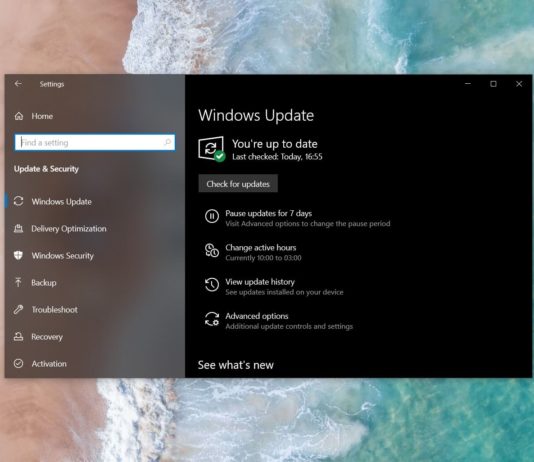Click the update status icon with green check
This screenshot has width=534, height=462.
coord(211,149)
